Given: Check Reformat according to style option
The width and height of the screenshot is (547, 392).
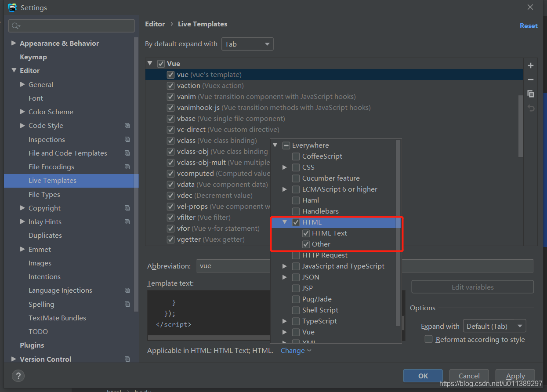Looking at the screenshot, I should tap(429, 339).
